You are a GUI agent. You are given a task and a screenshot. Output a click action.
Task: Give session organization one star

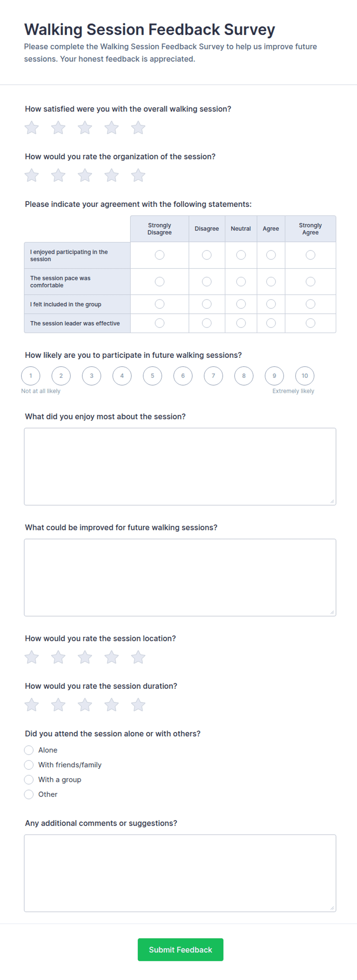point(31,175)
